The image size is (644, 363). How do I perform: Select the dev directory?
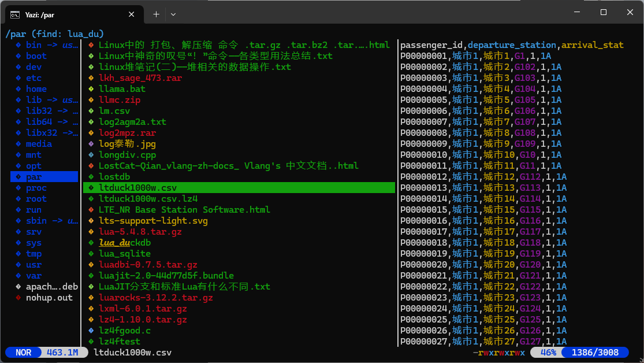click(44, 67)
